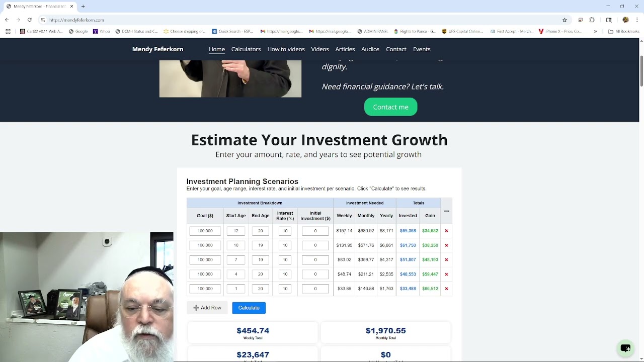Delete the row with start age 1
Viewport: 644px width, 362px height.
click(446, 289)
